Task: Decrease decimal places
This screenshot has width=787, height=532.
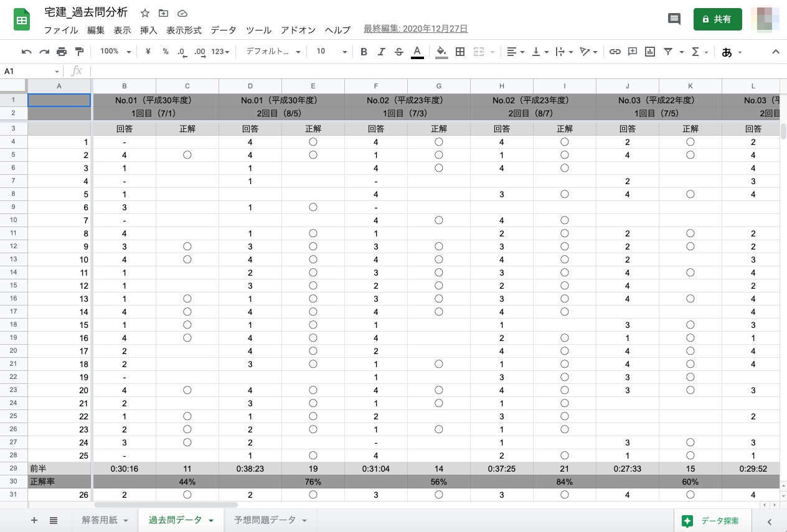Action: point(181,52)
